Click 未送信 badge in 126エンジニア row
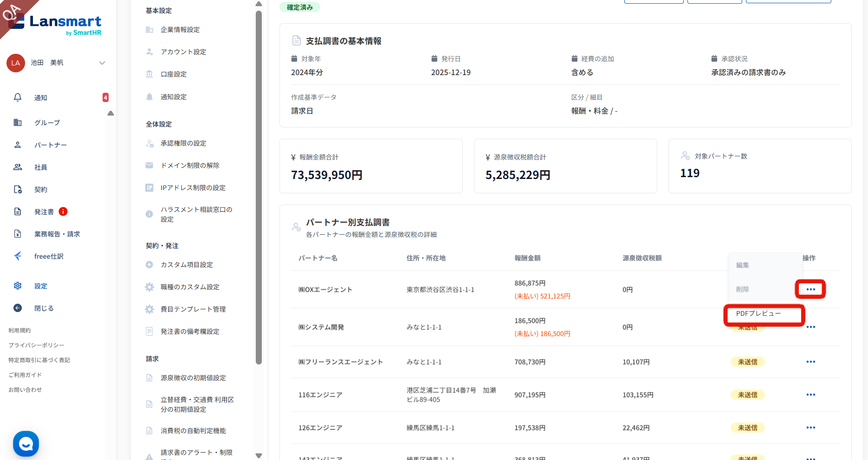This screenshot has width=868, height=460. tap(747, 428)
